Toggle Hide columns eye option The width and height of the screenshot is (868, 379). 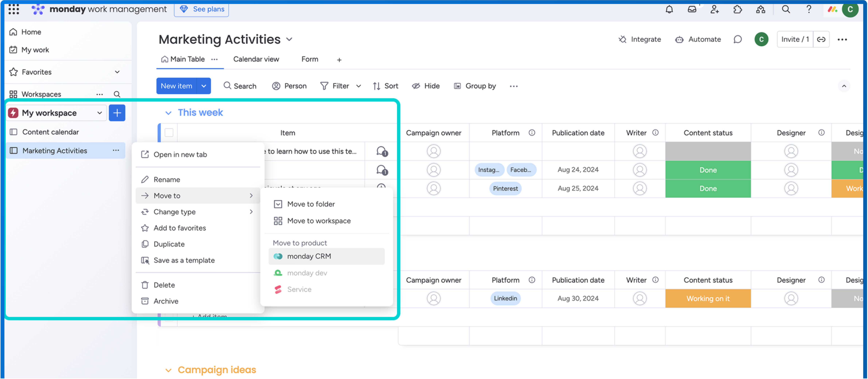coord(426,86)
